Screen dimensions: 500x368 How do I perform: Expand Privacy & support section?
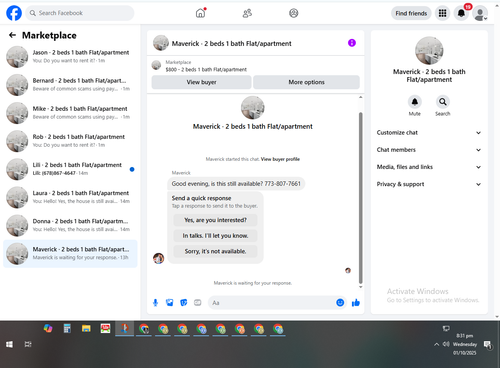coord(429,184)
